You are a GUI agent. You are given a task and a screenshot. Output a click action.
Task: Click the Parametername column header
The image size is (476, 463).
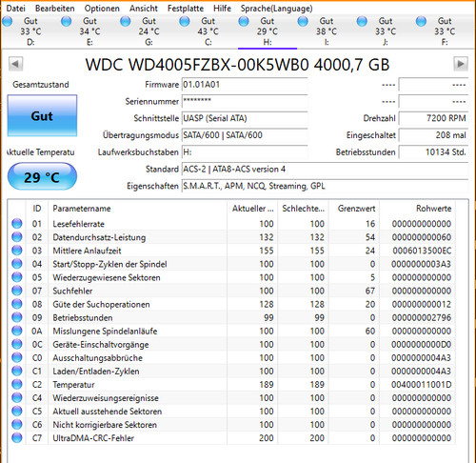[137, 209]
